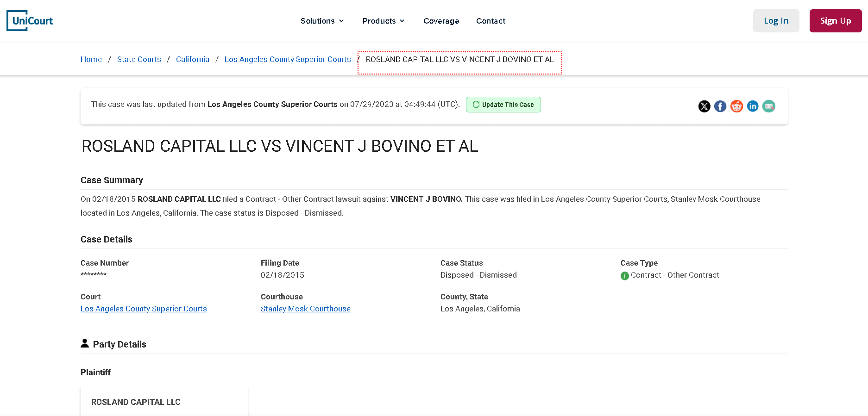Open California breadcrumb link

(193, 59)
